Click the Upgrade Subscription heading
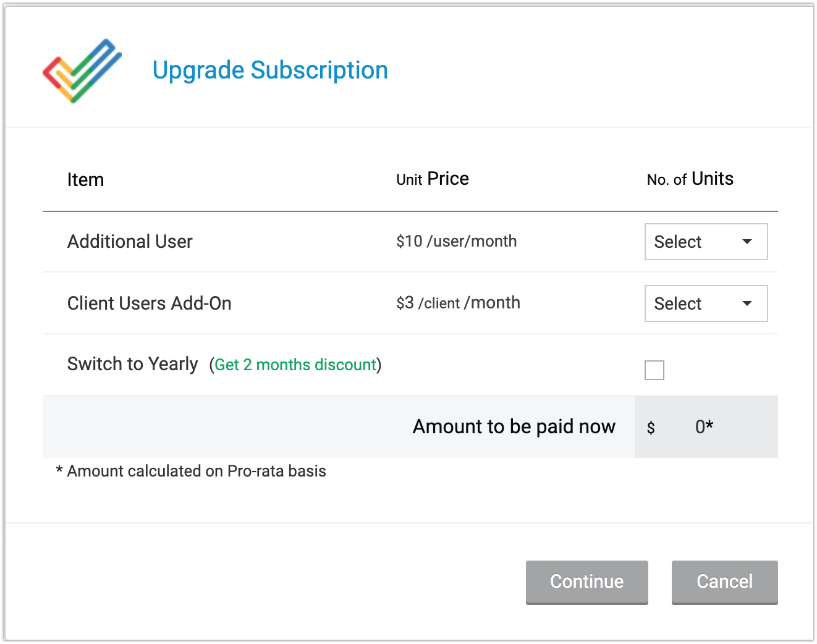The height and width of the screenshot is (644, 817). tap(270, 70)
